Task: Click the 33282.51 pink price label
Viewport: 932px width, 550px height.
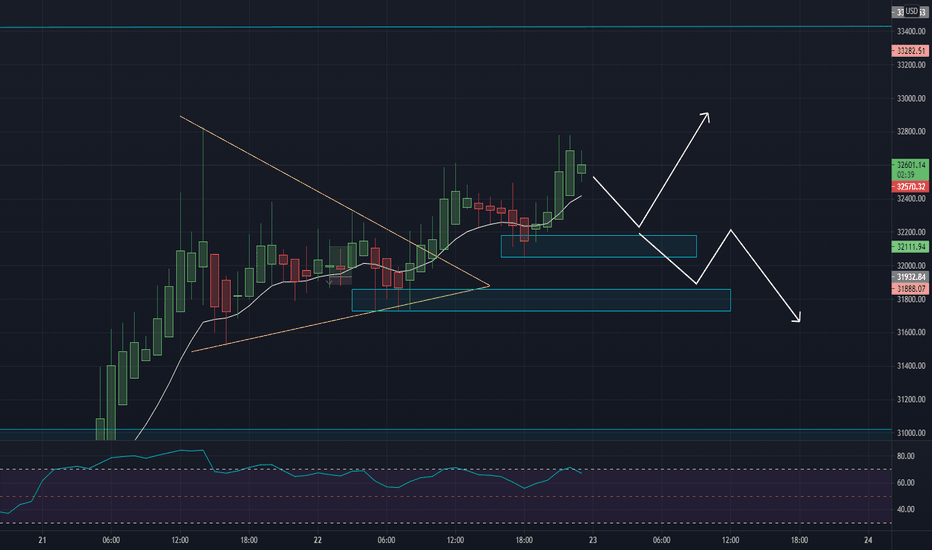Action: [x=910, y=51]
